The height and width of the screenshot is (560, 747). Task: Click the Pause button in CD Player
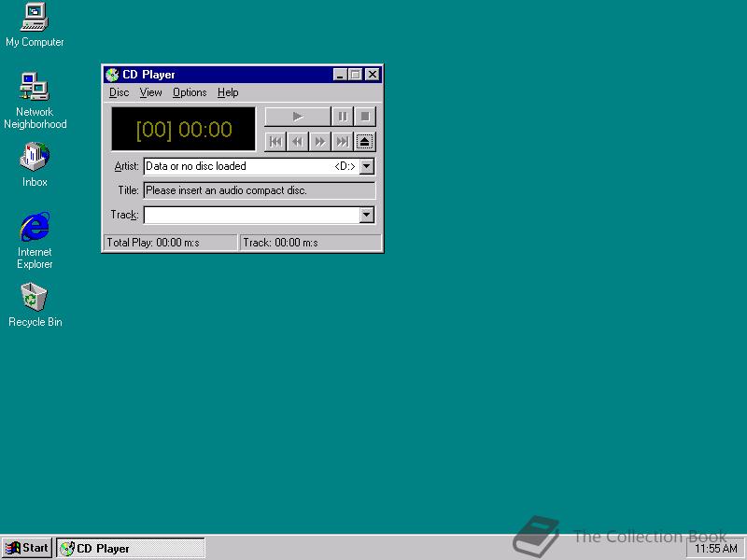click(342, 117)
